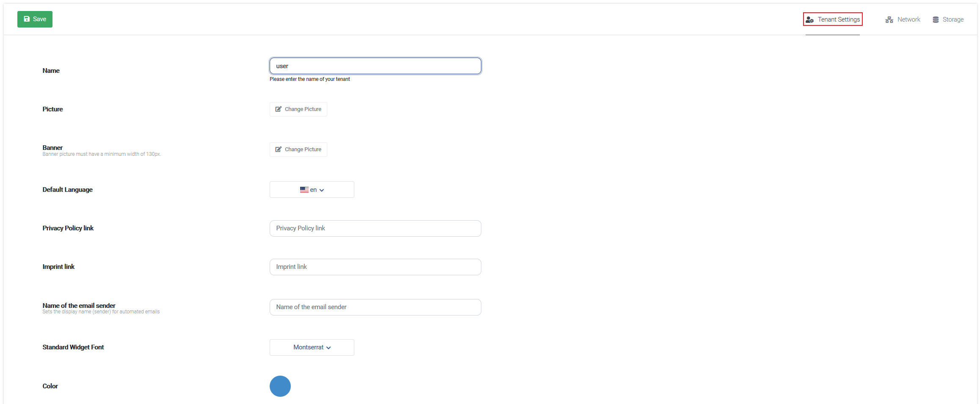Click the Imprint link label
The image size is (980, 404).
tap(58, 267)
